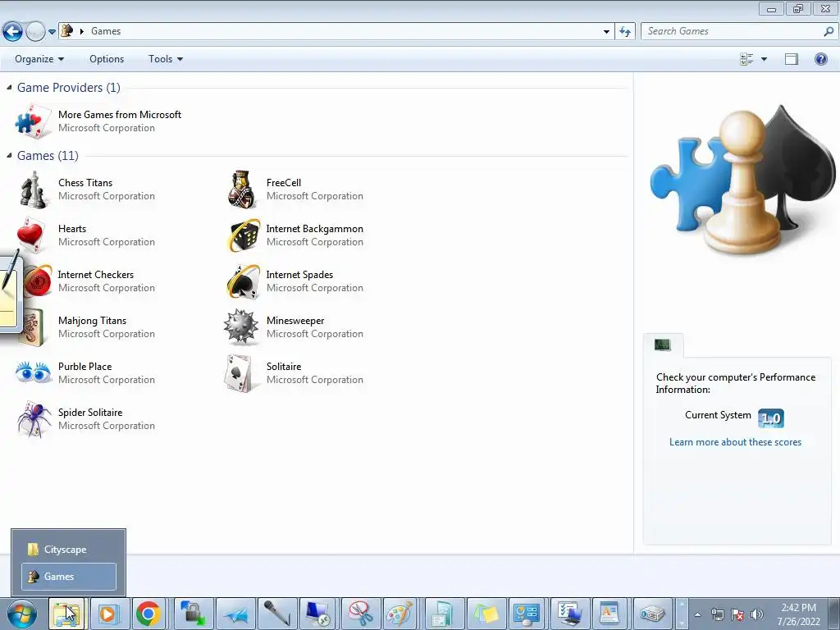The height and width of the screenshot is (630, 840).
Task: Click the Hearts name label
Action: point(72,229)
